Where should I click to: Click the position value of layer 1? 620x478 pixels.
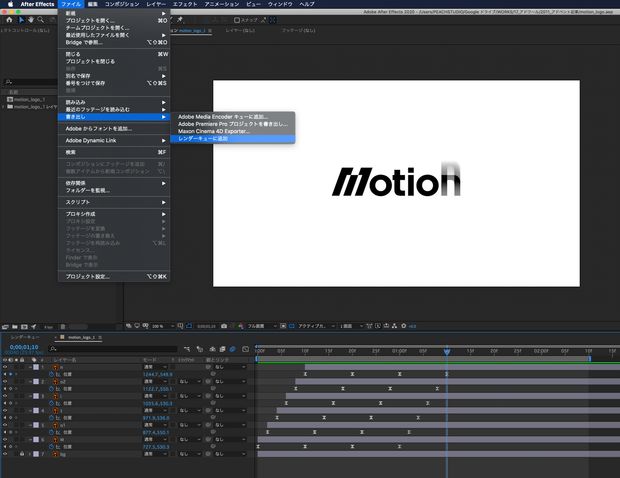[x=157, y=374]
